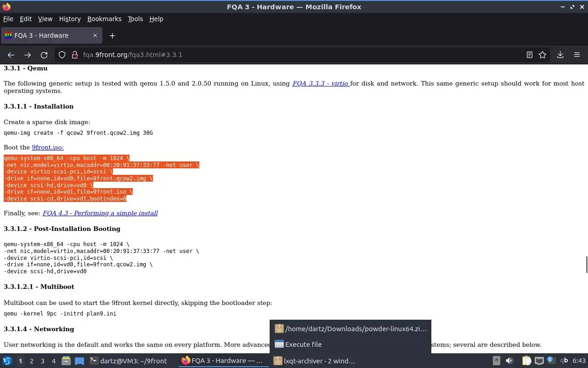Click the lxqt-archiver taskbar group
The height and width of the screenshot is (368, 588).
tap(315, 361)
